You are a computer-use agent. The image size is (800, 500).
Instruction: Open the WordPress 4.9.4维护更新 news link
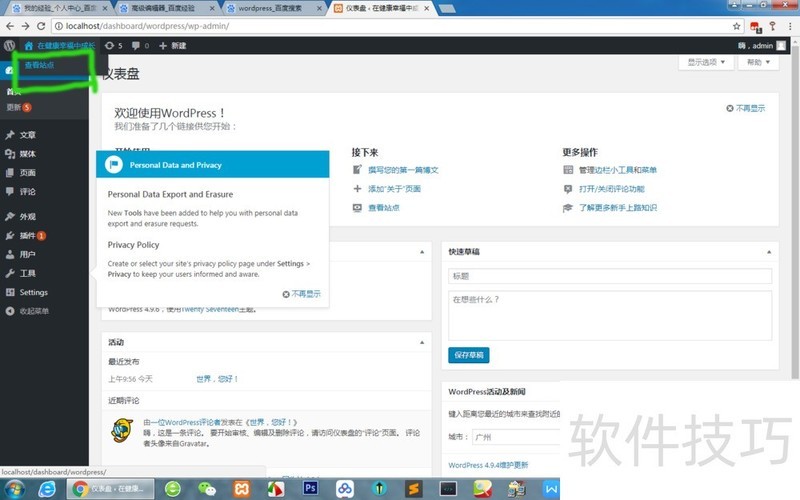coord(488,465)
